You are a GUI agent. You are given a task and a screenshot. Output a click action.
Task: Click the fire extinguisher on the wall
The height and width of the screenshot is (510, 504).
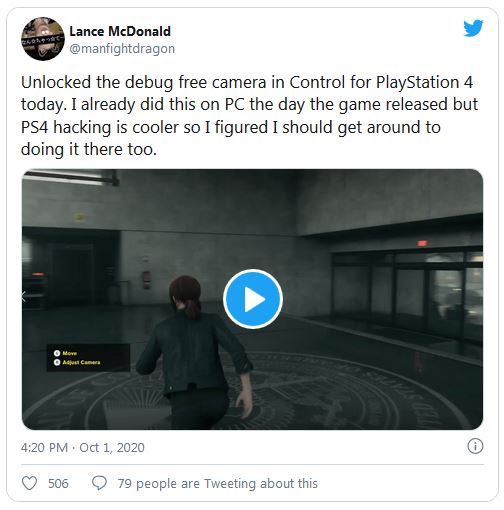(x=146, y=279)
